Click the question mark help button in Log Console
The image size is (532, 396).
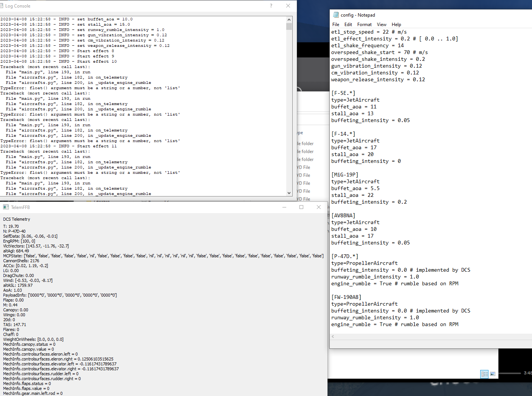[x=271, y=6]
